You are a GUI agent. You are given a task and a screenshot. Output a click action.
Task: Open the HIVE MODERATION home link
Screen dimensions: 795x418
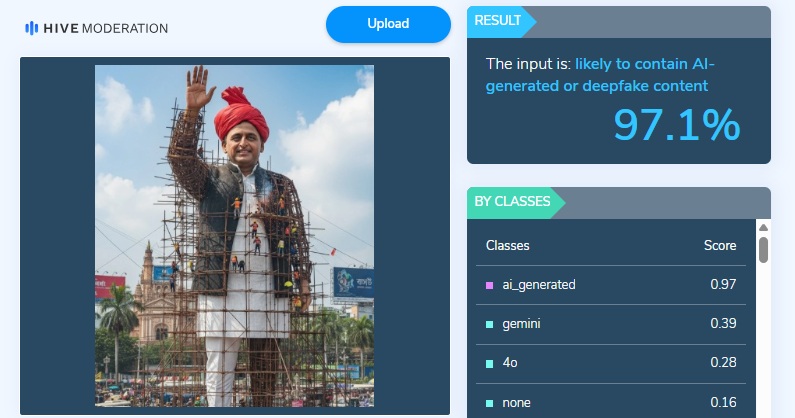tap(96, 28)
